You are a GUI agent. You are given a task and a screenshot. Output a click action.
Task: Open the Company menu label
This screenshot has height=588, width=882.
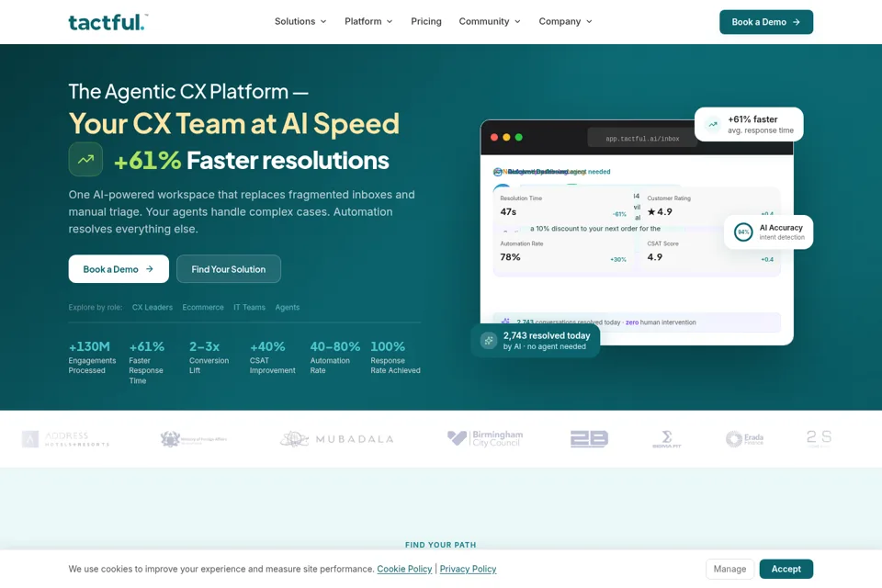point(560,21)
